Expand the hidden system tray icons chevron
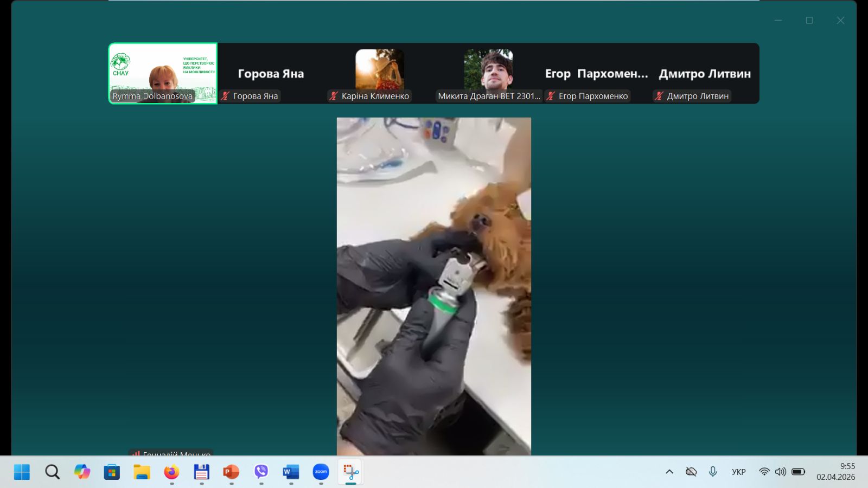The height and width of the screenshot is (488, 868). point(669,472)
